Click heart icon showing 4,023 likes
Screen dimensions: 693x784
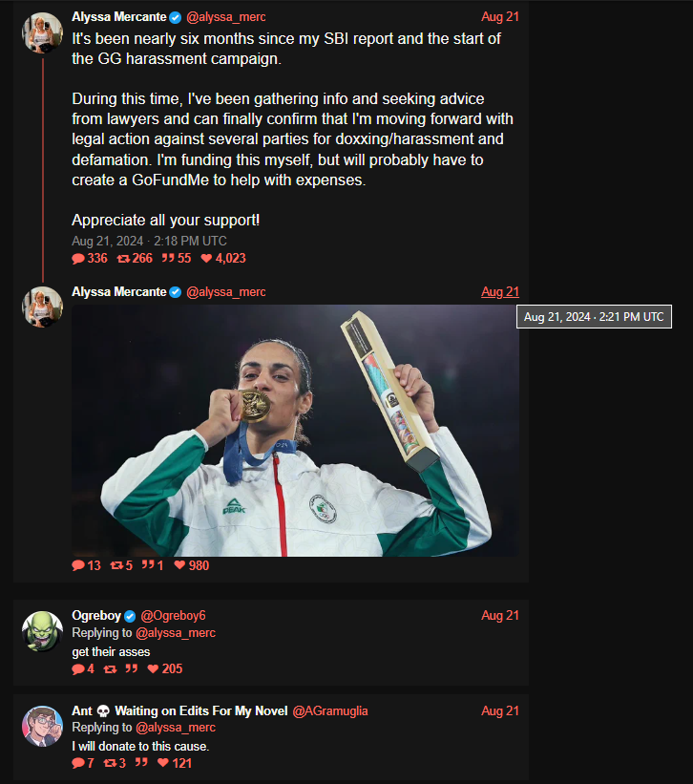point(206,259)
